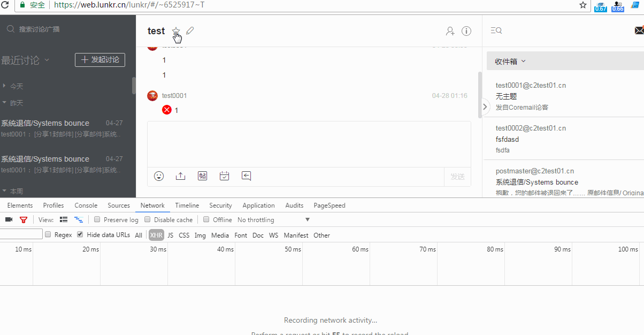Viewport: 644px width, 335px height.
Task: Bookmark this page with the star
Action: click(x=583, y=5)
